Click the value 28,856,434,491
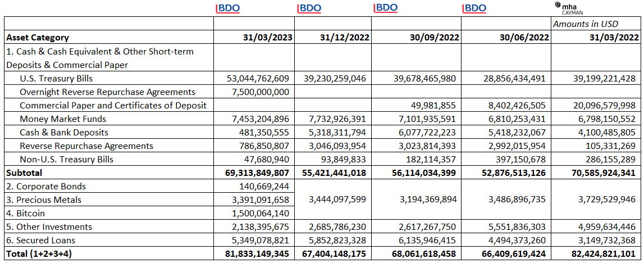 (514, 78)
